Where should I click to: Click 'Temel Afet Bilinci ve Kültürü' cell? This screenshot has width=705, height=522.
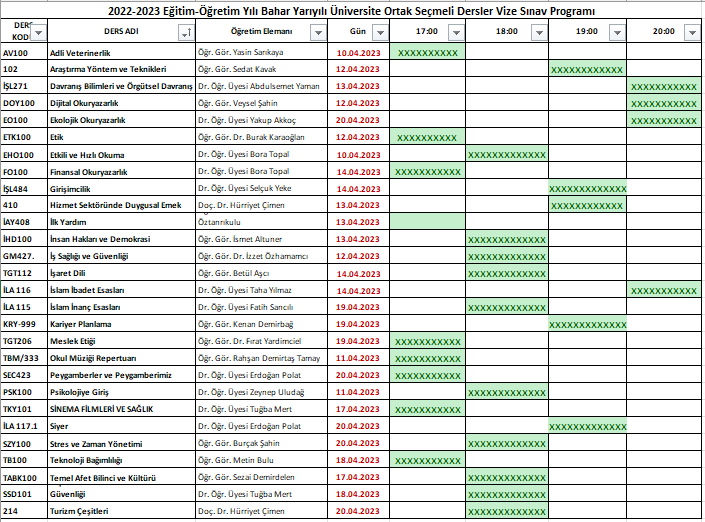point(121,477)
